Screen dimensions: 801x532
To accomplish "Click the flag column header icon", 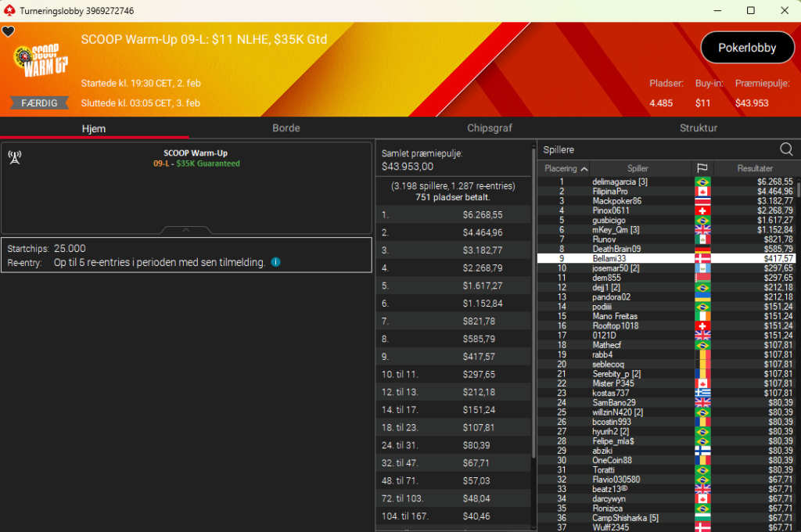I will pyautogui.click(x=702, y=168).
